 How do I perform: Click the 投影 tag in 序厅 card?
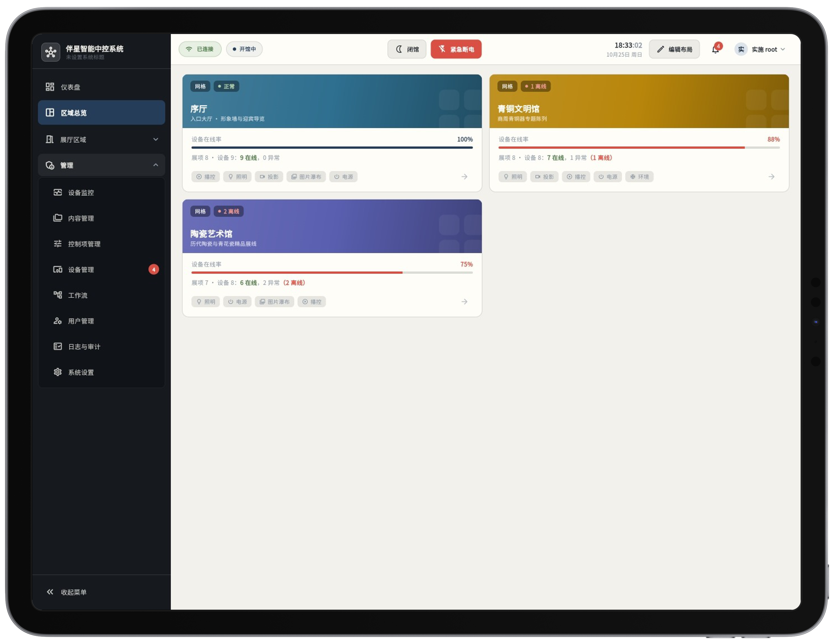click(269, 176)
